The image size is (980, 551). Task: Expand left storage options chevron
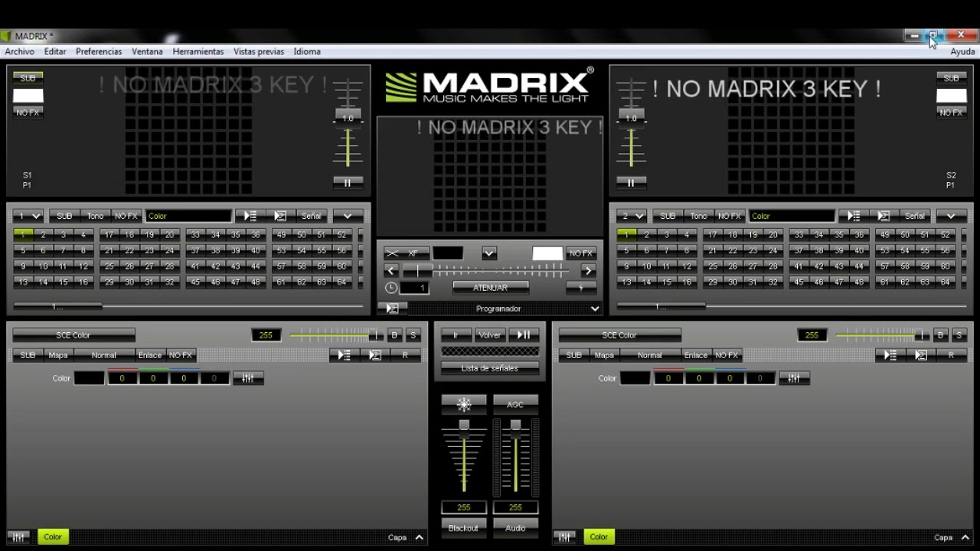[348, 216]
